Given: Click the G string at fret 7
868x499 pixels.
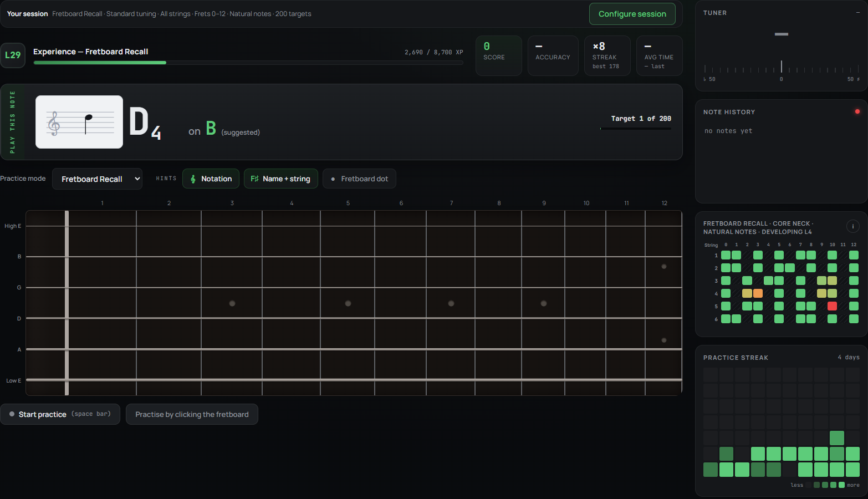Looking at the screenshot, I should (x=451, y=287).
